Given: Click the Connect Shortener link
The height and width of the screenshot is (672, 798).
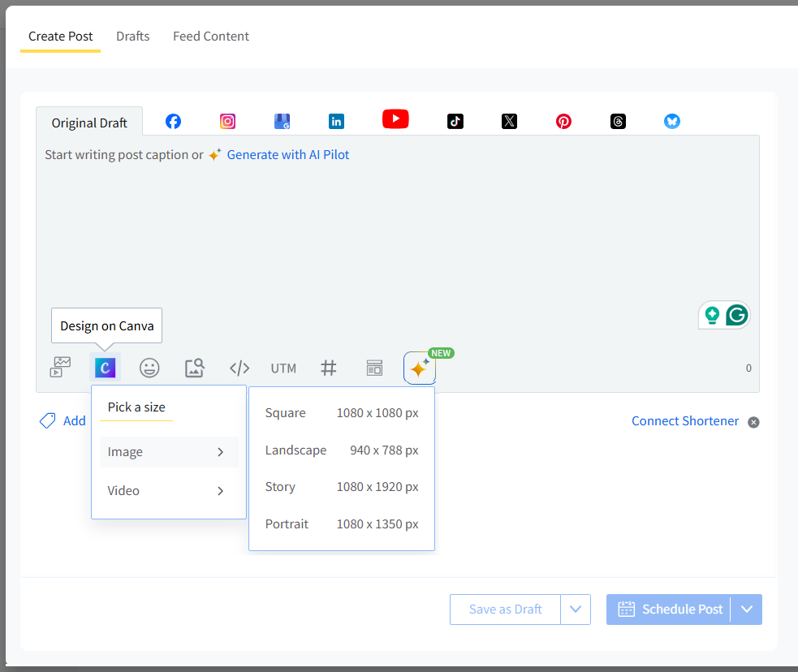Looking at the screenshot, I should 685,421.
